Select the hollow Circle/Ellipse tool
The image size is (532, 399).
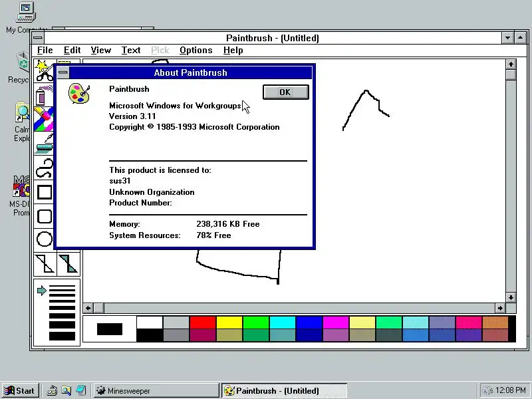(x=45, y=239)
